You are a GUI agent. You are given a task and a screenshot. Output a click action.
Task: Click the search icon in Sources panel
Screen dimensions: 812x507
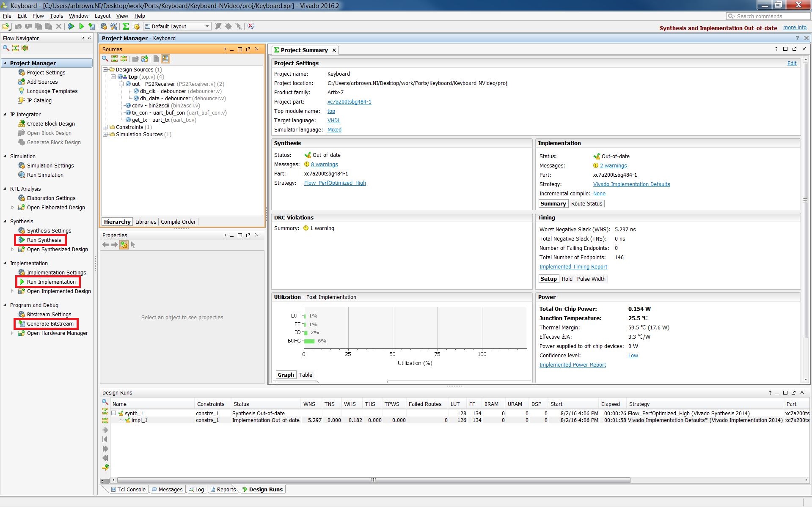[105, 59]
